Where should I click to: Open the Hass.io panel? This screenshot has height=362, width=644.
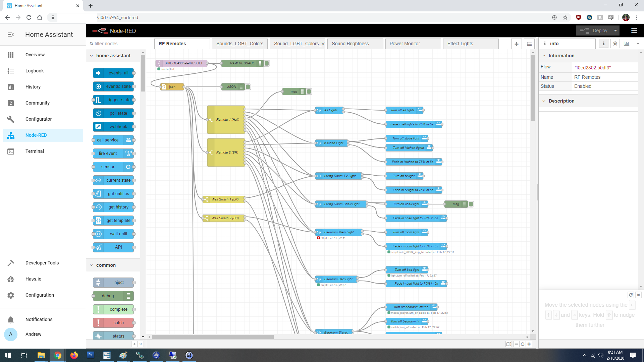click(x=43, y=279)
